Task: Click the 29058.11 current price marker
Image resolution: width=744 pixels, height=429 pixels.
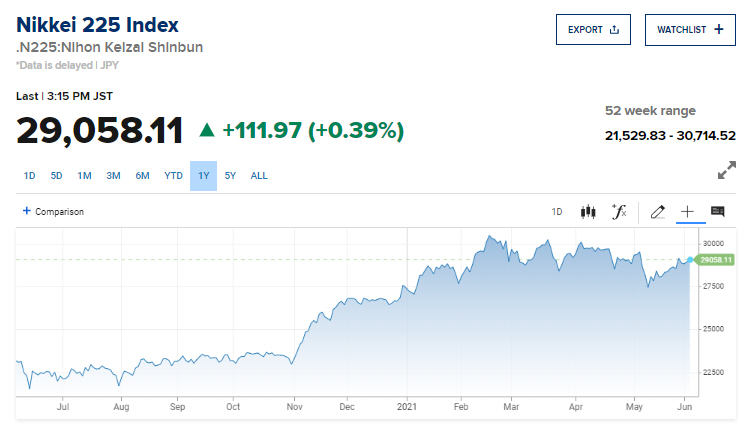Action: (713, 260)
